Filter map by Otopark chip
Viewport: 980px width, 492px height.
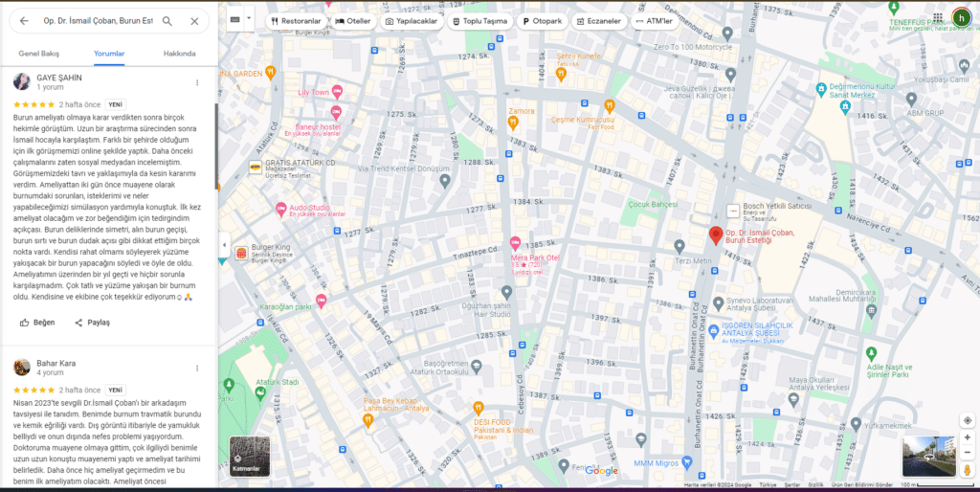pos(543,21)
